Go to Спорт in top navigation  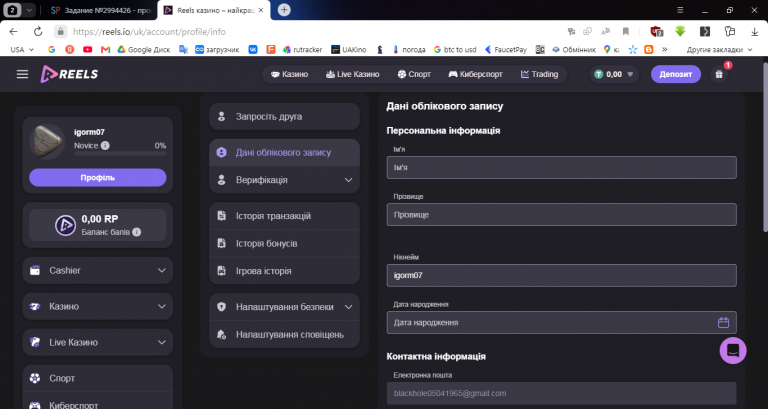[x=414, y=74]
